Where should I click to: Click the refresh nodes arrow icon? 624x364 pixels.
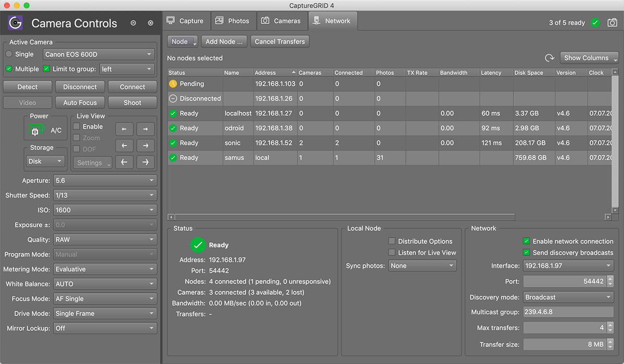click(549, 58)
